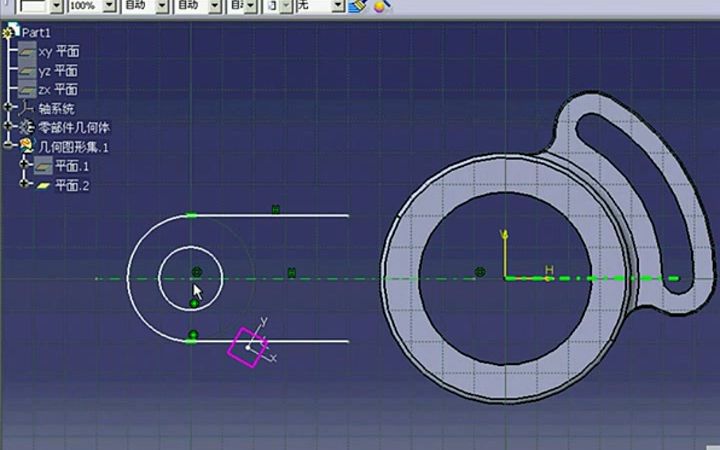720x450 pixels.
Task: Click the Part1 gear document icon
Action: [x=11, y=31]
